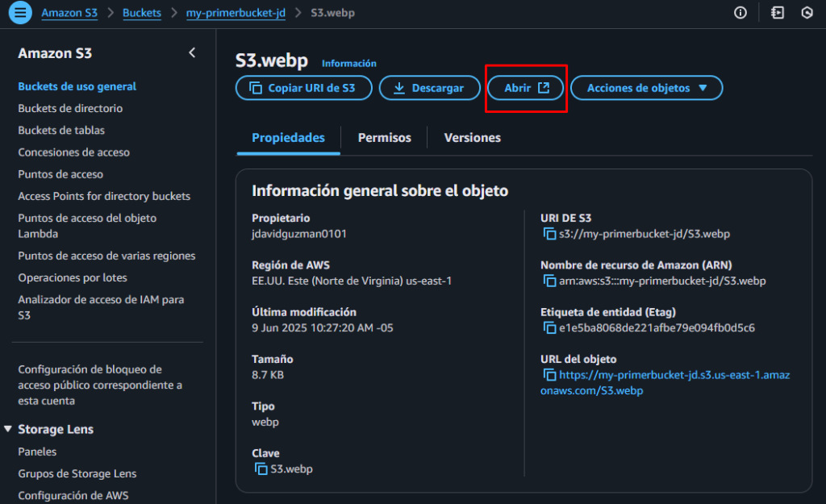Copy the S3 URI value
826x504 pixels.
(549, 234)
